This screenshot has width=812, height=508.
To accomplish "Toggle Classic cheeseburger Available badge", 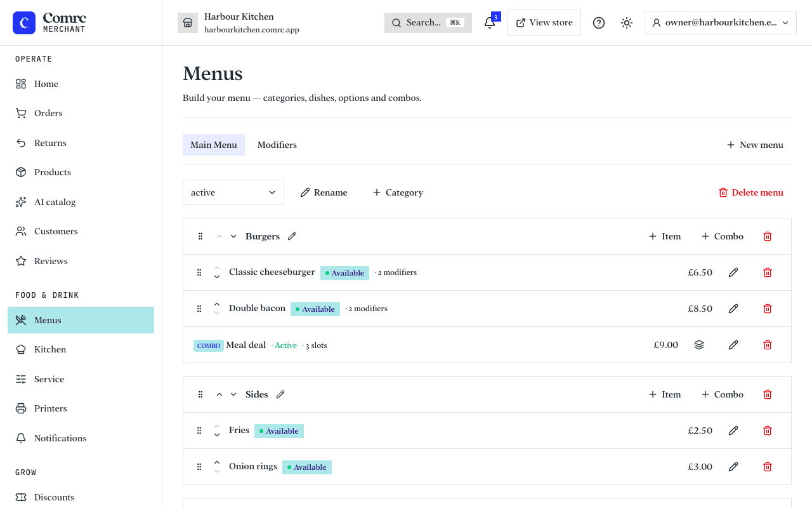I will point(344,273).
